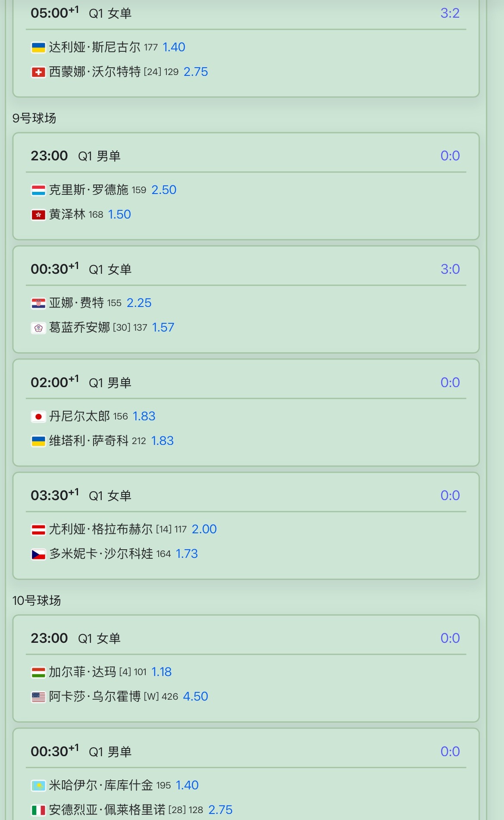Tap the Czech flag beside 多米妮卡·沙尔科娃
The width and height of the screenshot is (504, 820).
pos(38,554)
